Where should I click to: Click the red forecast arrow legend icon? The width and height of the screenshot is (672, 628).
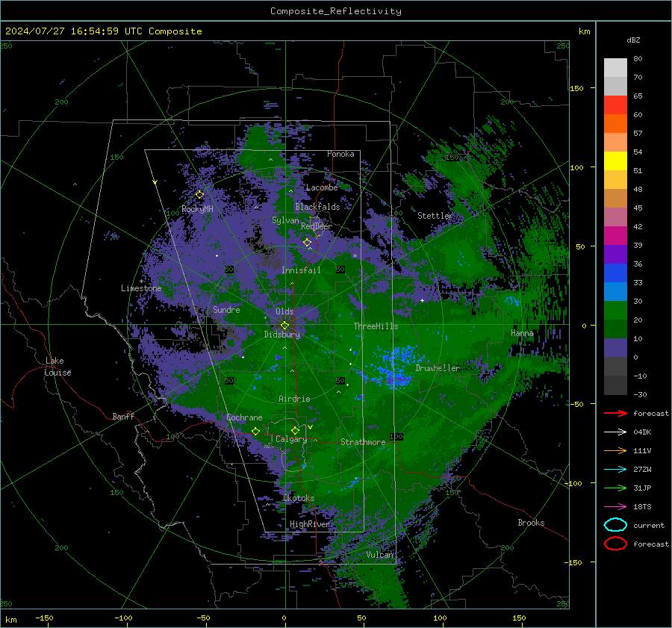click(615, 413)
